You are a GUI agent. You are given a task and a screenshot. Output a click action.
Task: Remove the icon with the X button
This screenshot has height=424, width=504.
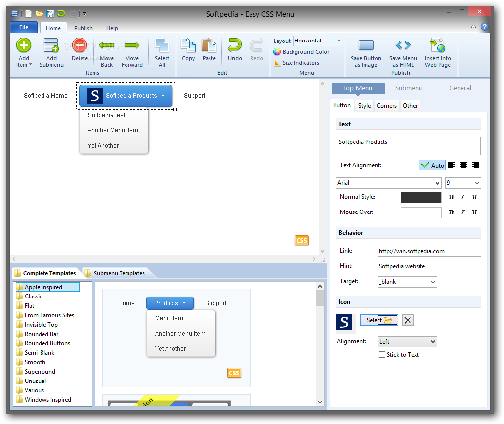408,320
